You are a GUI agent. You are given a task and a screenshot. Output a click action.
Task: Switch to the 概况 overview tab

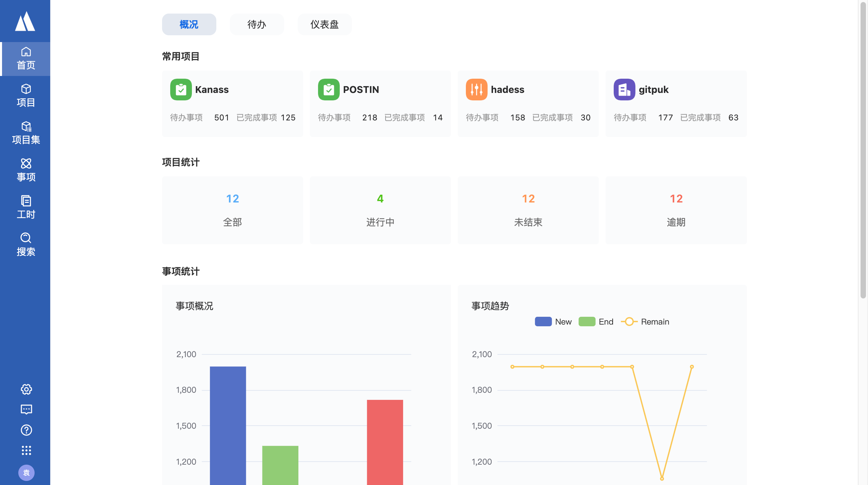[x=189, y=24]
